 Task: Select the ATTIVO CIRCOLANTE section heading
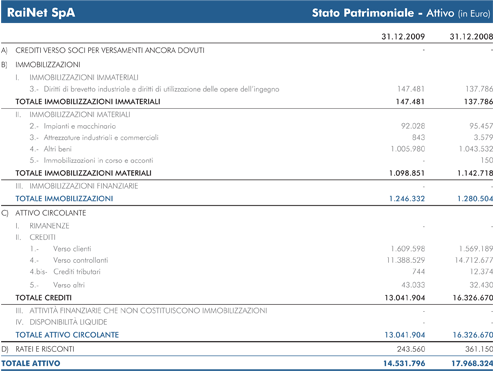click(51, 213)
